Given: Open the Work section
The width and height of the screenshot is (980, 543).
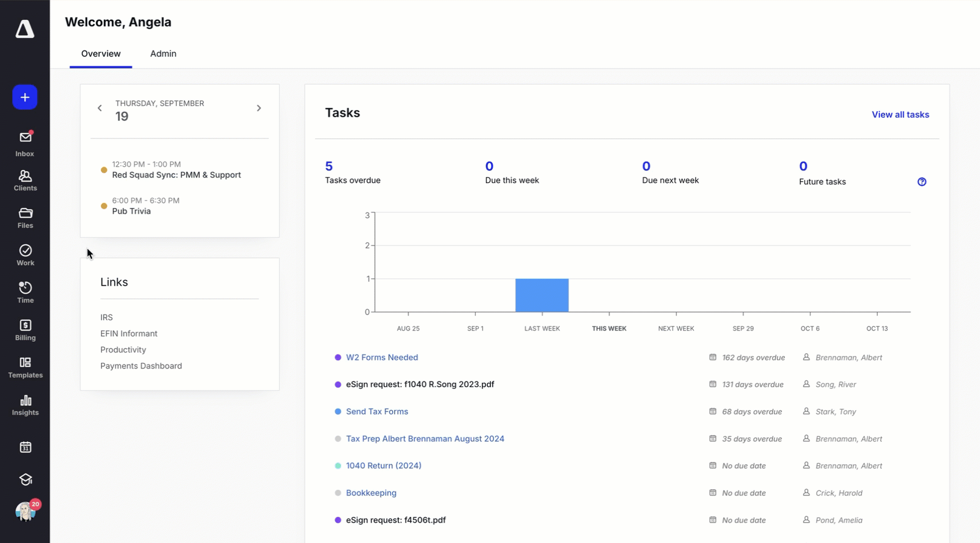Looking at the screenshot, I should click(x=25, y=255).
